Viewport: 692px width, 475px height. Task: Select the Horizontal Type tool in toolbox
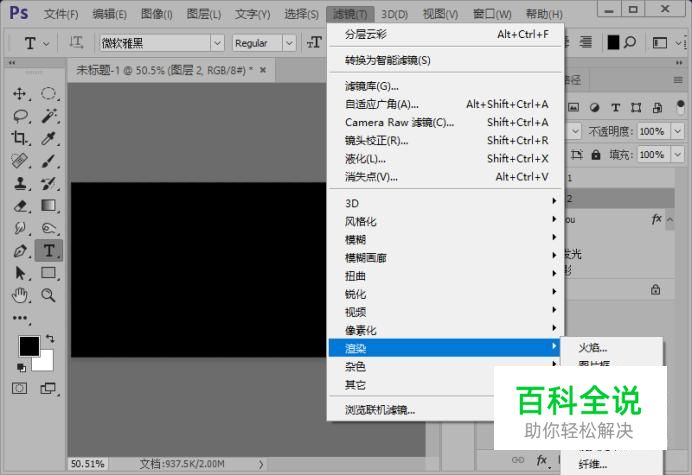point(49,251)
